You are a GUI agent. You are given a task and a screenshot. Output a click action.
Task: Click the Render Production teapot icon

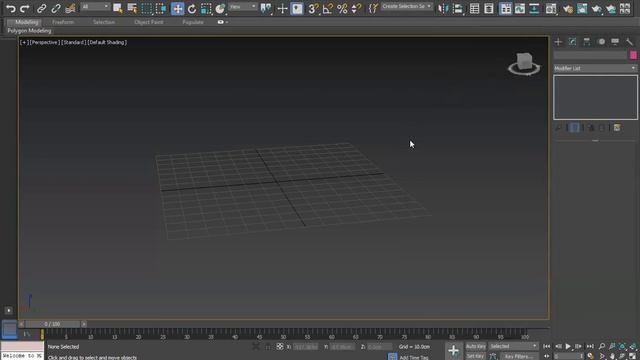(x=596, y=8)
